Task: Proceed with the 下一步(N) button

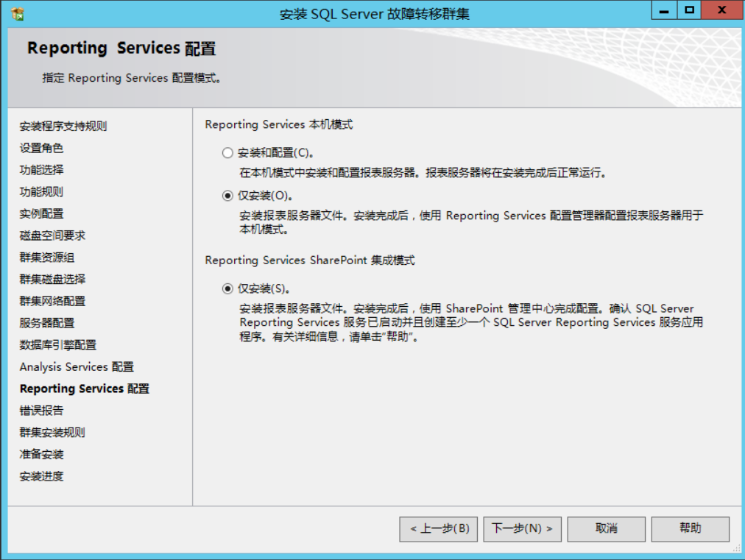Action: pyautogui.click(x=522, y=528)
